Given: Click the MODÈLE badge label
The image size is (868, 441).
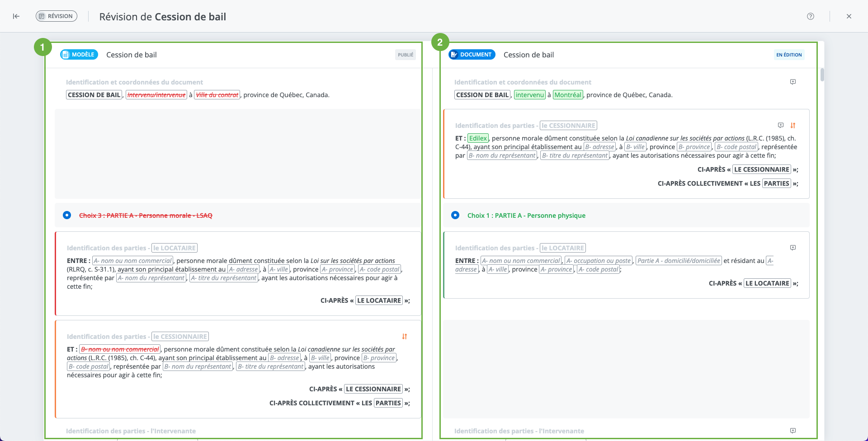Looking at the screenshot, I should tap(79, 55).
